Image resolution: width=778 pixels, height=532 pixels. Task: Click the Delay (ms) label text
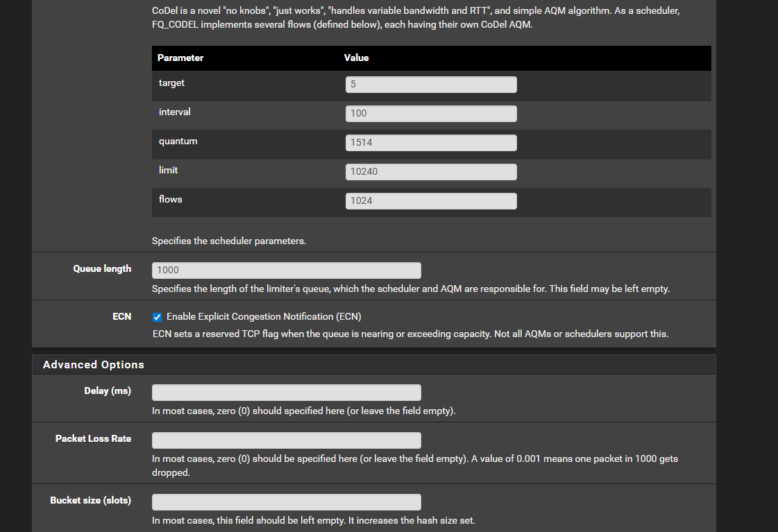108,391
